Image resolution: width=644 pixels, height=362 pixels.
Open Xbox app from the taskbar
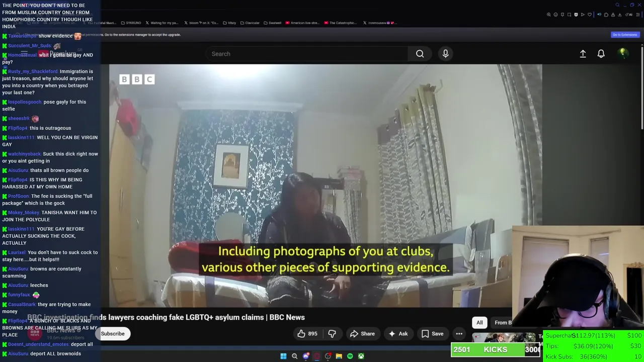(x=361, y=356)
